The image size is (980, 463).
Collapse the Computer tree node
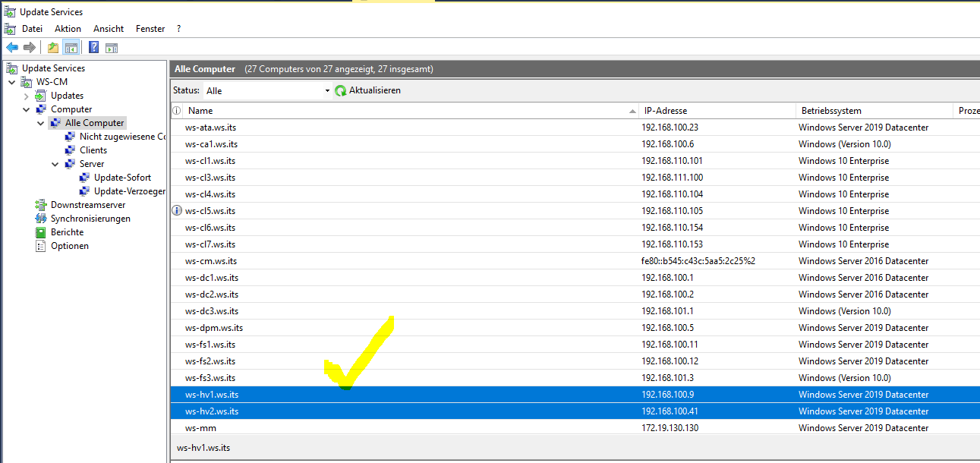[27, 109]
